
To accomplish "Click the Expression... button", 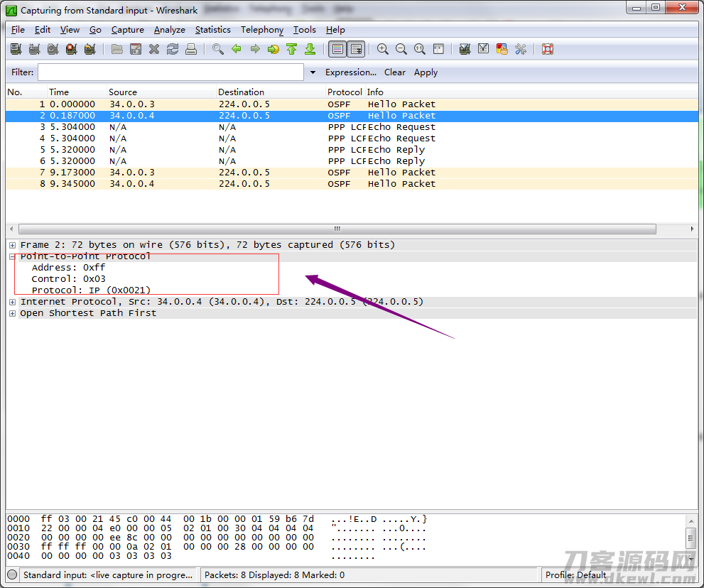I will (x=351, y=72).
